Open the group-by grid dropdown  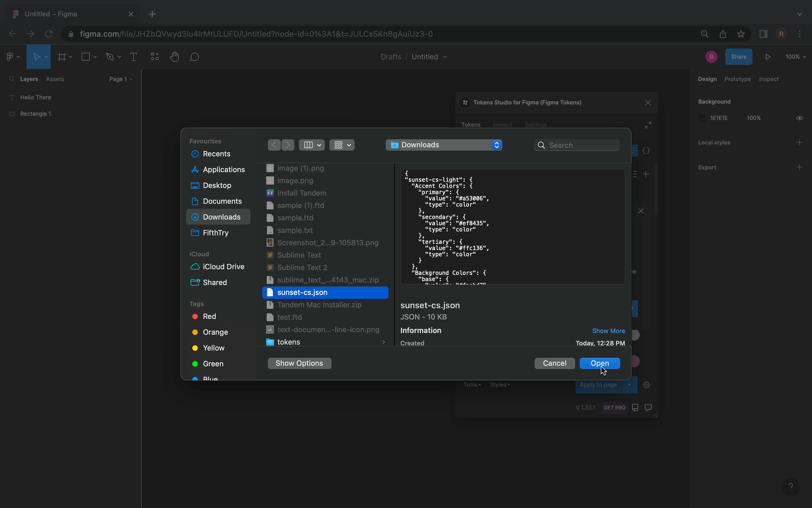tap(342, 145)
